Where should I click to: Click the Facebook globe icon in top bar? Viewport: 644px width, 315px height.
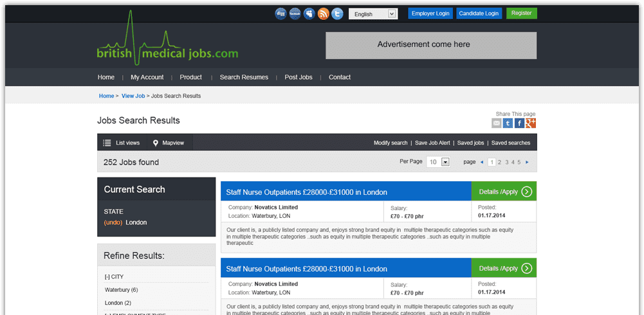point(295,14)
